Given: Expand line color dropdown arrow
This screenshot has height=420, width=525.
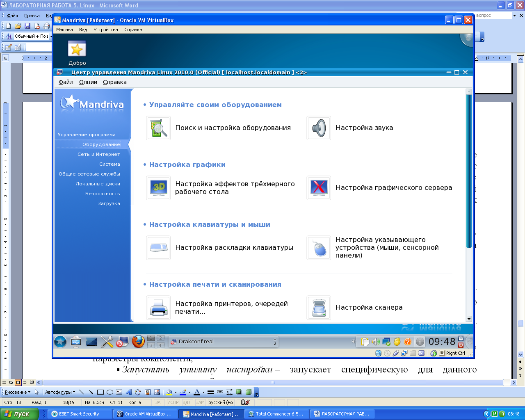Looking at the screenshot, I should pos(189,392).
